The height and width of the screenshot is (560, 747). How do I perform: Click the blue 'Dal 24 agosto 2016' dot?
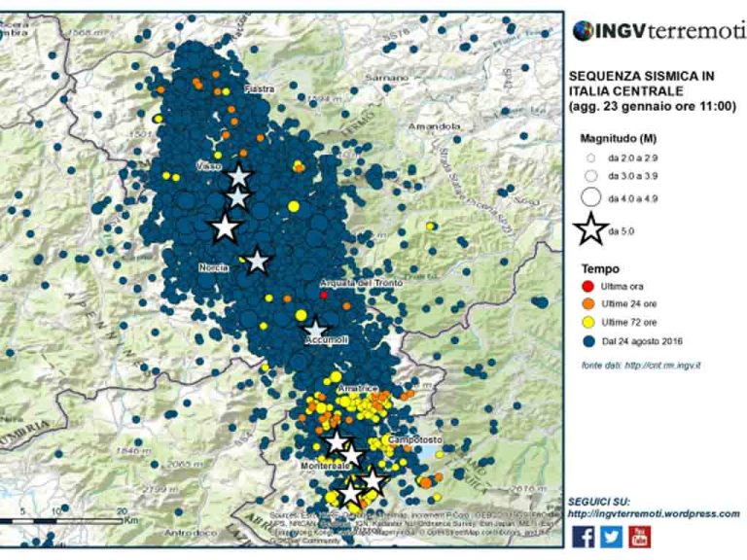(587, 339)
